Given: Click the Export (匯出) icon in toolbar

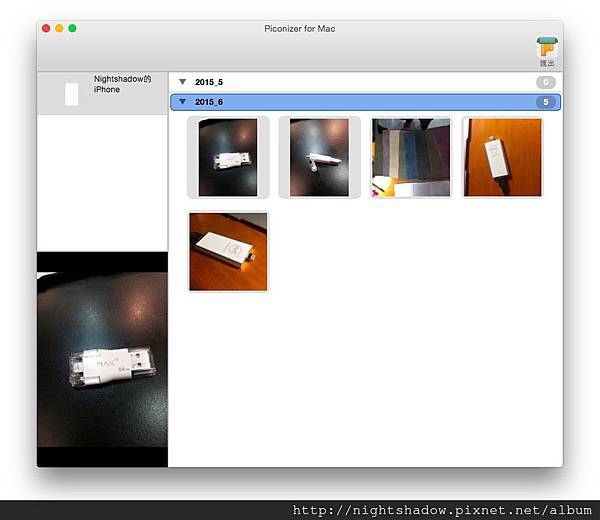Looking at the screenshot, I should pyautogui.click(x=546, y=49).
